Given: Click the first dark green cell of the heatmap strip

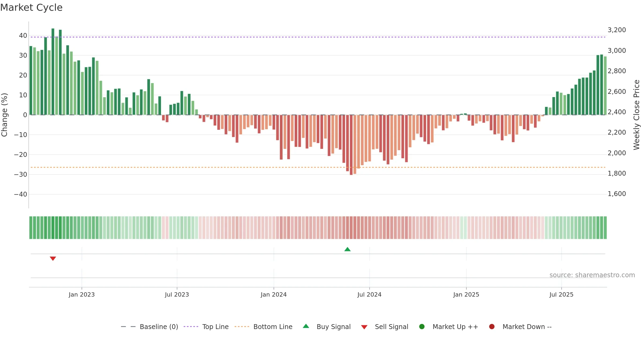Looking at the screenshot, I should point(31,228).
